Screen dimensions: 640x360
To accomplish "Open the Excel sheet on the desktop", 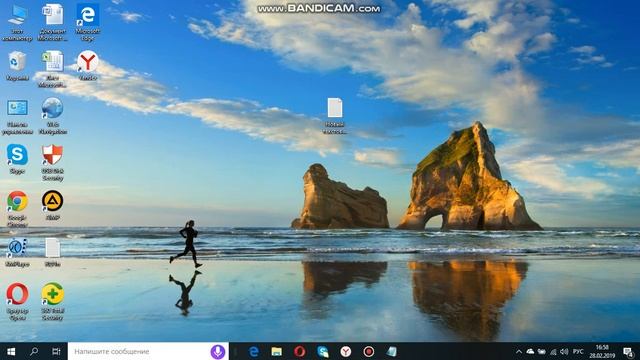I will tap(53, 69).
